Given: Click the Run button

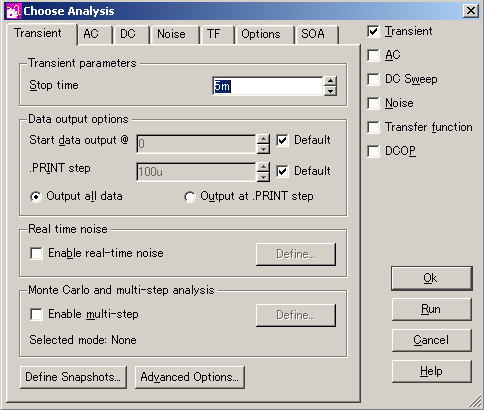Looking at the screenshot, I should [432, 310].
